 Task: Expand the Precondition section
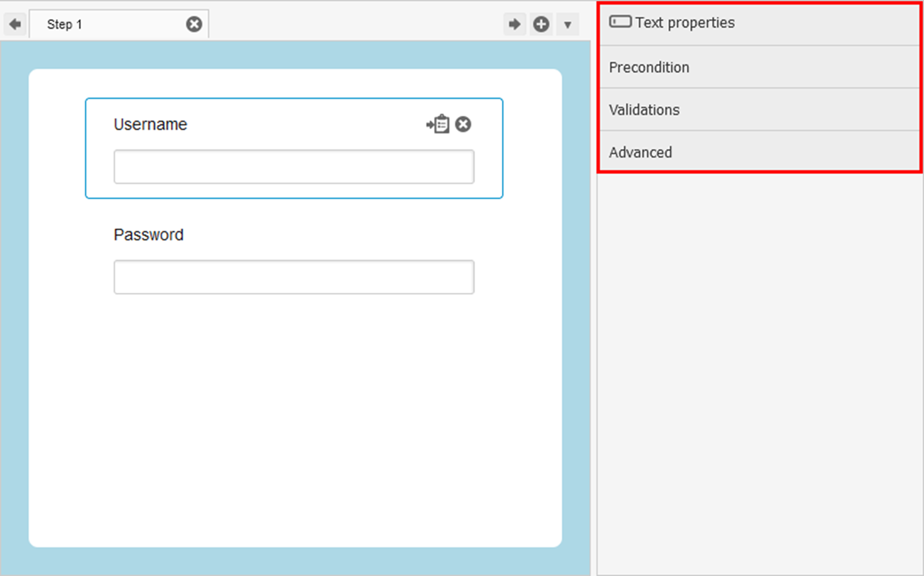coord(759,67)
